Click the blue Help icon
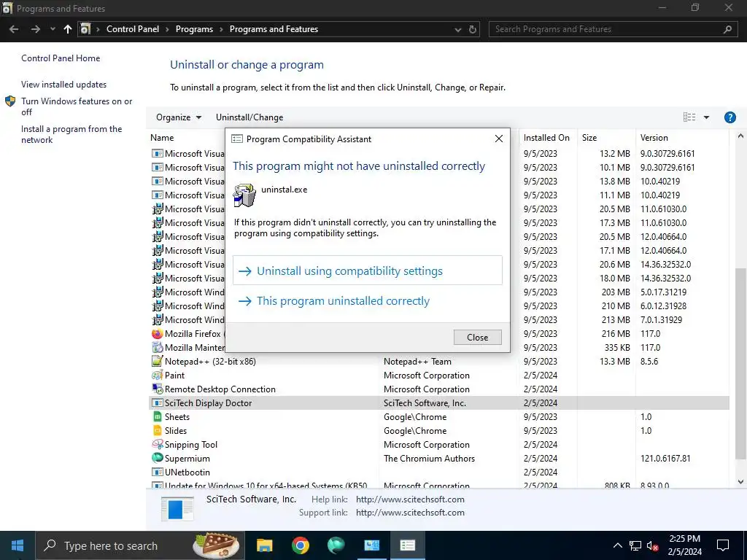The height and width of the screenshot is (560, 747). tap(729, 117)
